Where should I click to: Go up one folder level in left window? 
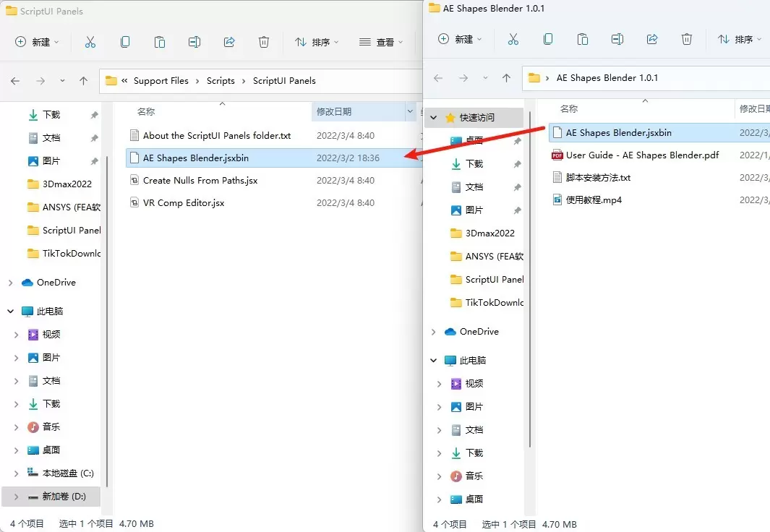84,81
